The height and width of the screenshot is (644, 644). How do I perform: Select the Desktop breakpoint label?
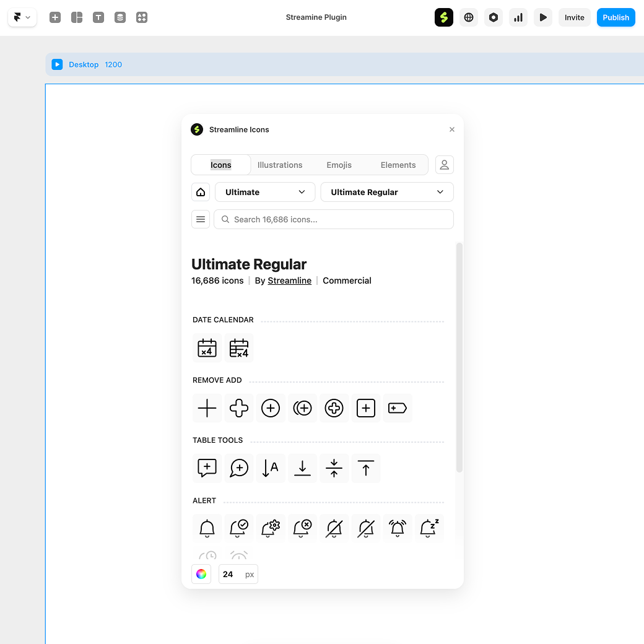(x=84, y=64)
